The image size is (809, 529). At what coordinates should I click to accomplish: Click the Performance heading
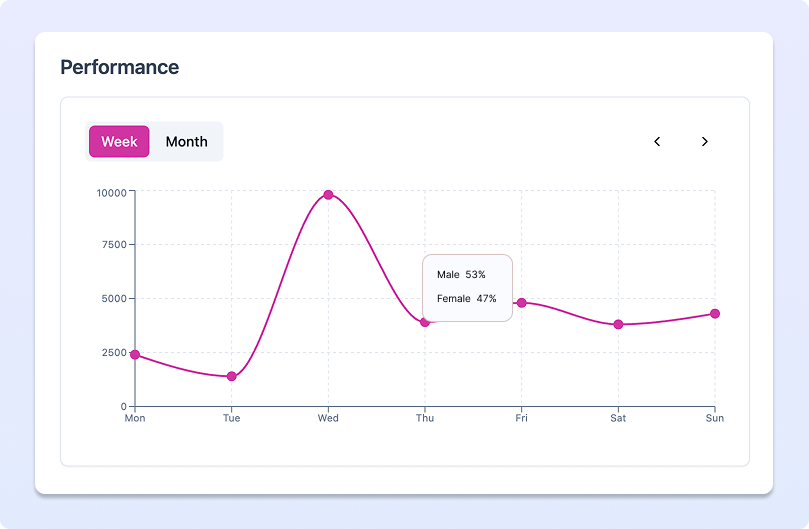coord(120,68)
